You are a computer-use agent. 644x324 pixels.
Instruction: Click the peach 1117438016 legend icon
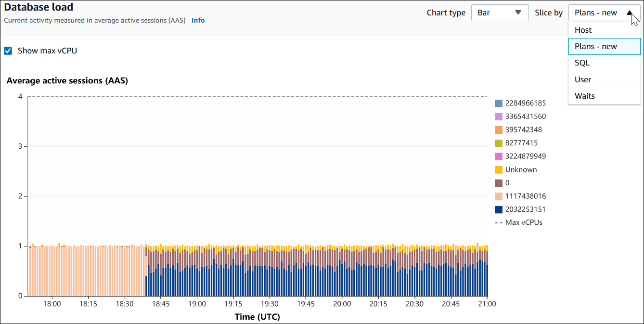tap(499, 196)
